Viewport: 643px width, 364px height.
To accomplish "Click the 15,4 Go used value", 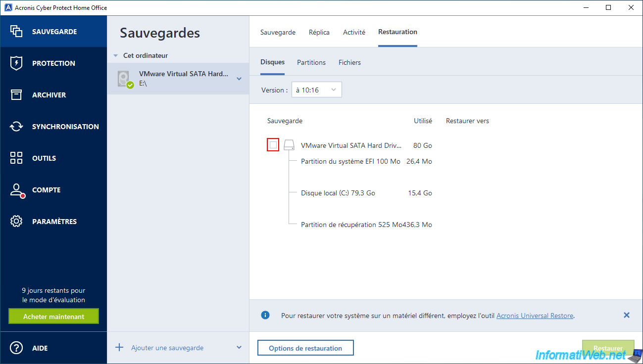I will click(x=420, y=193).
